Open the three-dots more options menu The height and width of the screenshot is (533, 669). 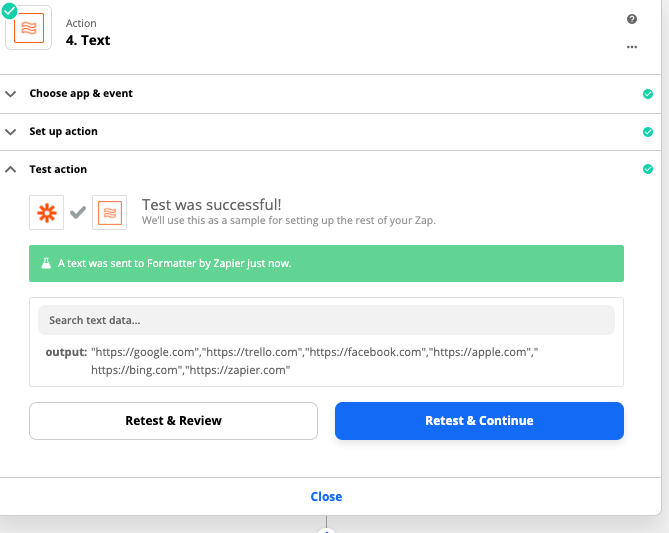(632, 47)
